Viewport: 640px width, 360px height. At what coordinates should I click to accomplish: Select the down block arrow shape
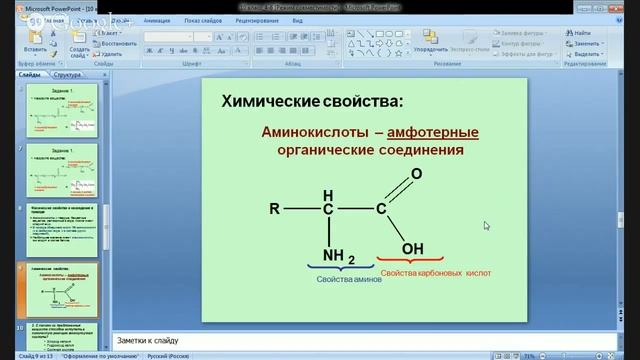coord(389,43)
